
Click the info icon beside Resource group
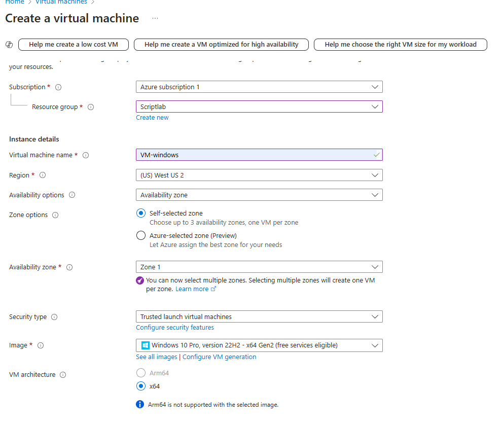tap(91, 107)
